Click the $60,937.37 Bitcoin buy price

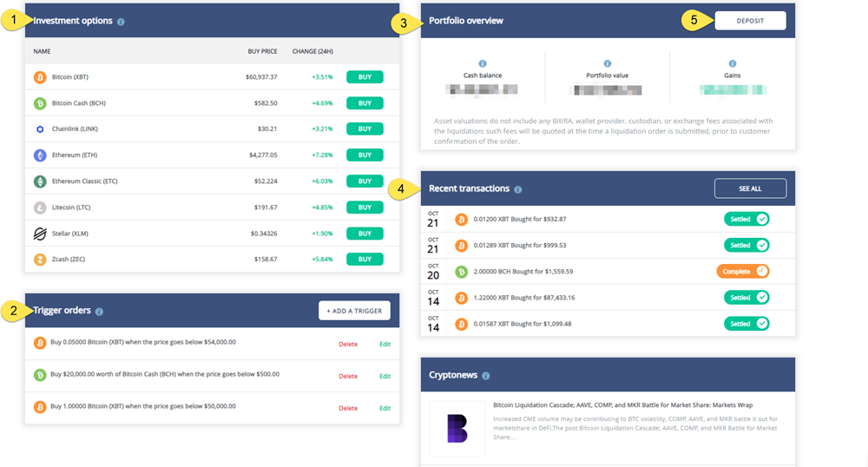[x=261, y=77]
